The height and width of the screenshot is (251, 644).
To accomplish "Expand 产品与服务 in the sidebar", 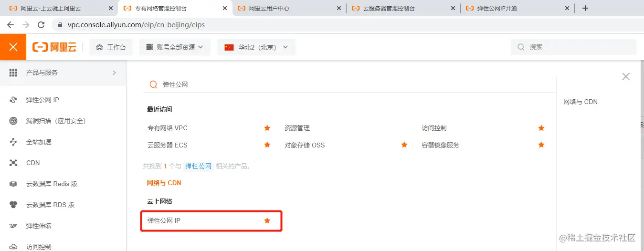I will click(63, 73).
